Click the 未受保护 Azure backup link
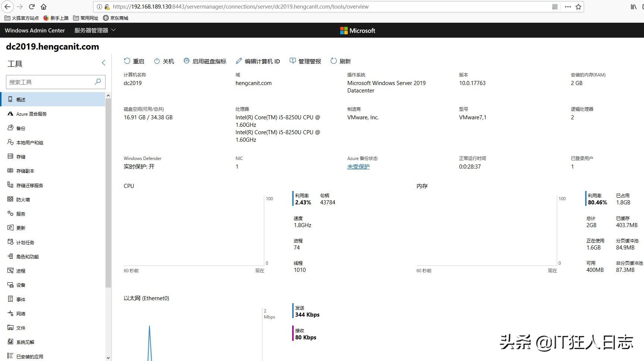This screenshot has width=644, height=361. pos(359,167)
